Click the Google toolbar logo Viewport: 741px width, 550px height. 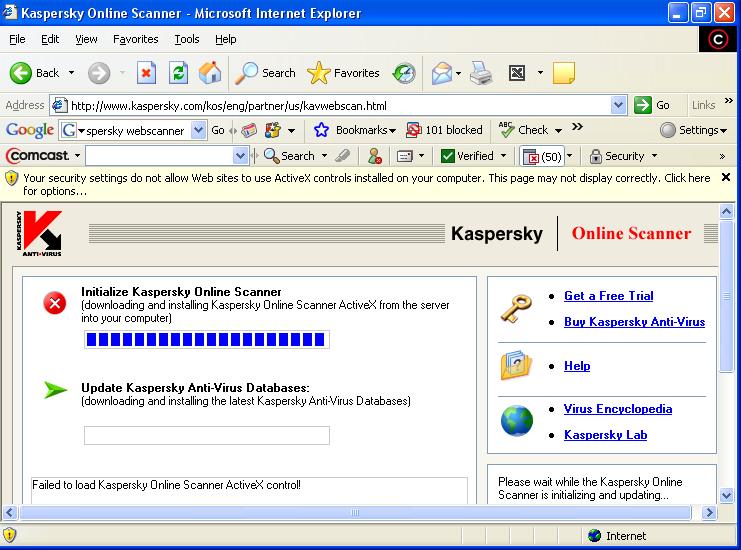click(x=29, y=130)
